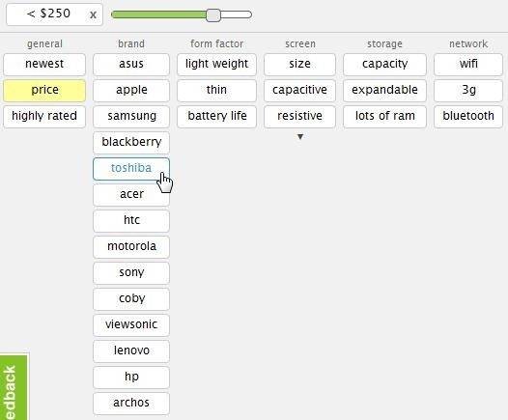Select the bluetooth network option

coord(468,116)
